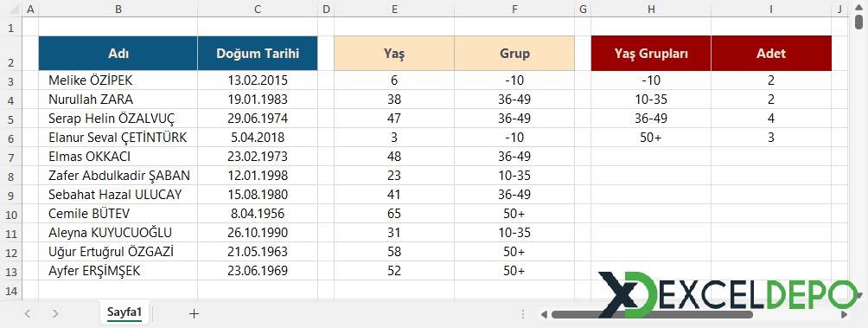
Task: Click the Doğum Tarihi header cell
Action: 258,54
